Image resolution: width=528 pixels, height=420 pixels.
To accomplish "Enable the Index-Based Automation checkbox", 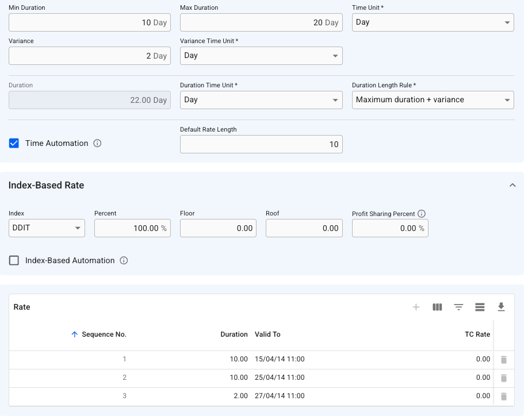I will [x=14, y=261].
